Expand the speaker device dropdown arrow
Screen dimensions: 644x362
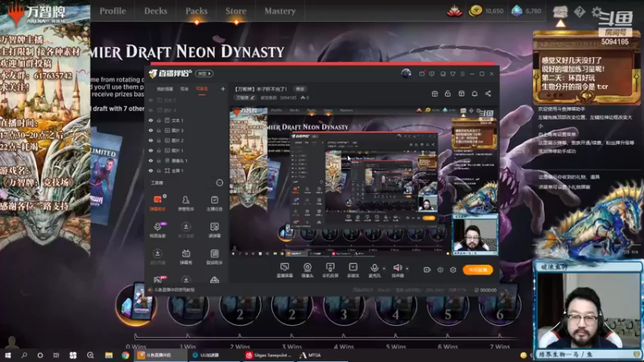point(407,269)
